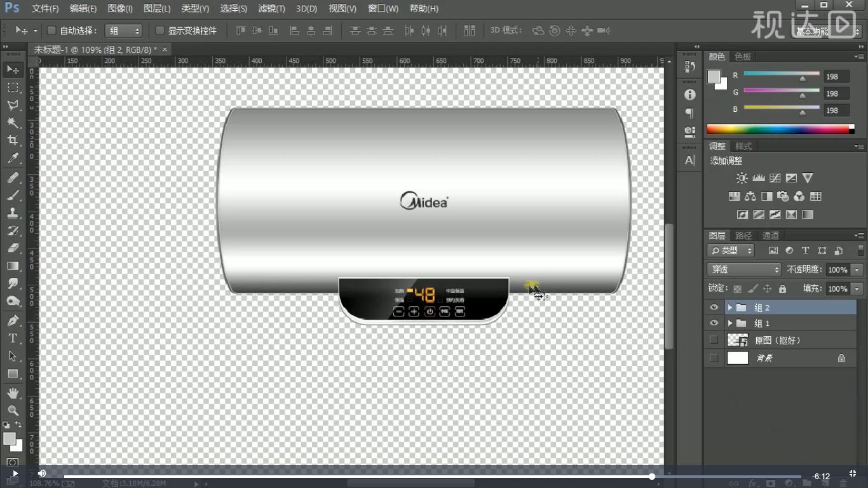
Task: Switch to the 通道 tab
Action: (x=770, y=235)
